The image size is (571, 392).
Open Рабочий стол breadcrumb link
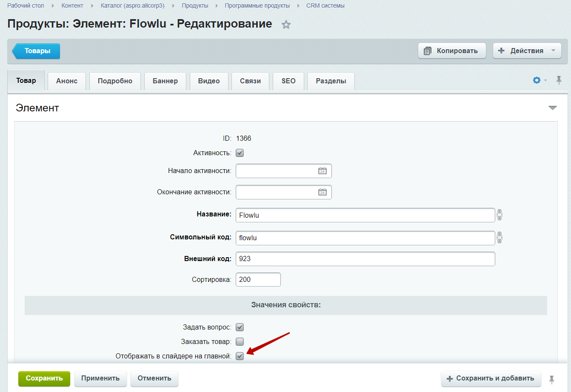[x=26, y=6]
